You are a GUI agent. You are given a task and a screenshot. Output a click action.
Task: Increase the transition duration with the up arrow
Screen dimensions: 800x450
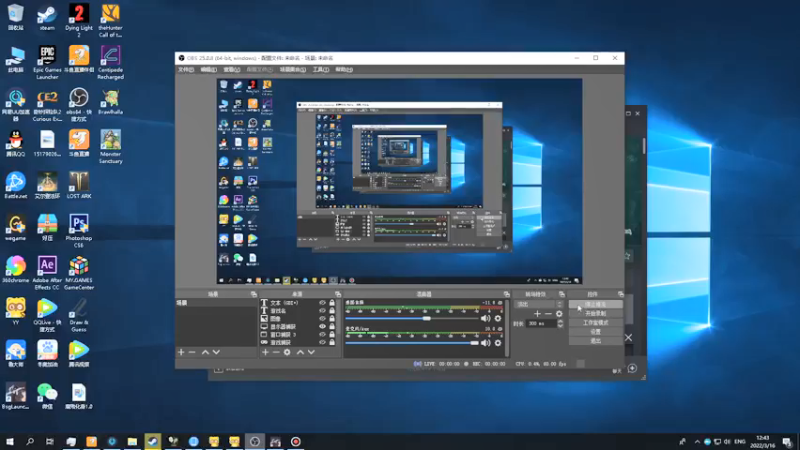coord(560,321)
